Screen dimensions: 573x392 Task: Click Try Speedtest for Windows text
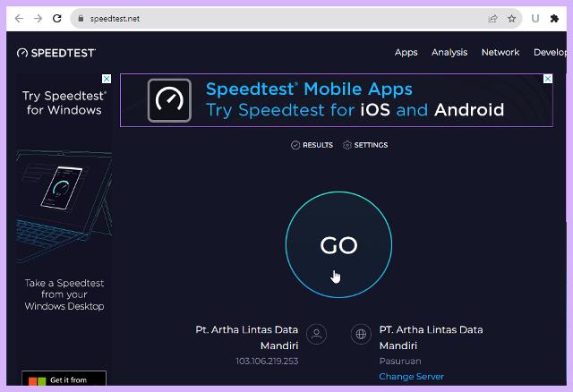[x=64, y=103]
